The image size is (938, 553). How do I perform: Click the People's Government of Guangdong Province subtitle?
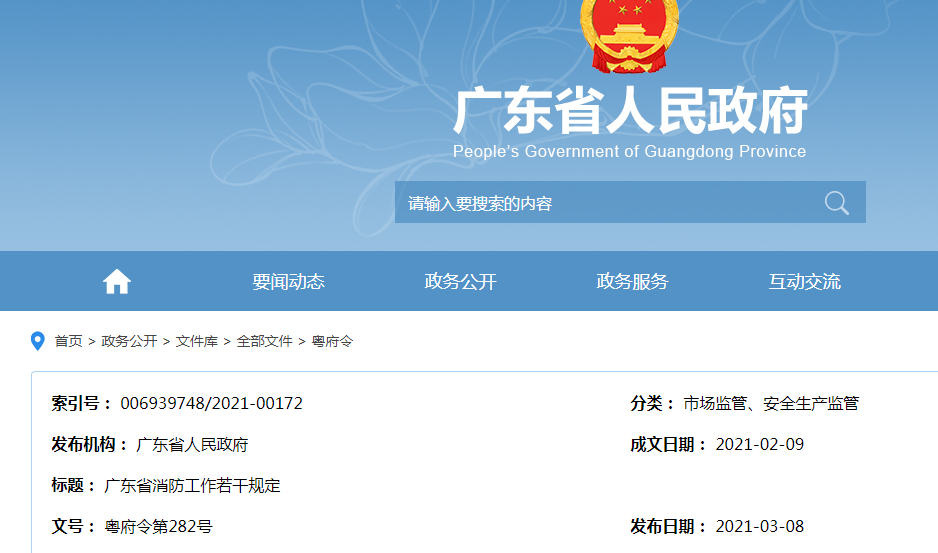tap(629, 152)
